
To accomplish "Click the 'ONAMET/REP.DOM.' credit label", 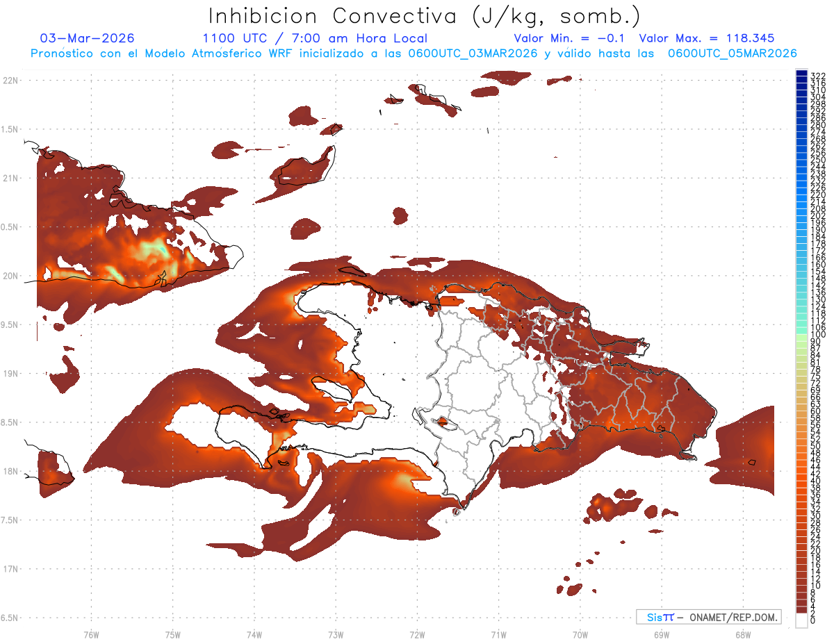I will pyautogui.click(x=734, y=617).
